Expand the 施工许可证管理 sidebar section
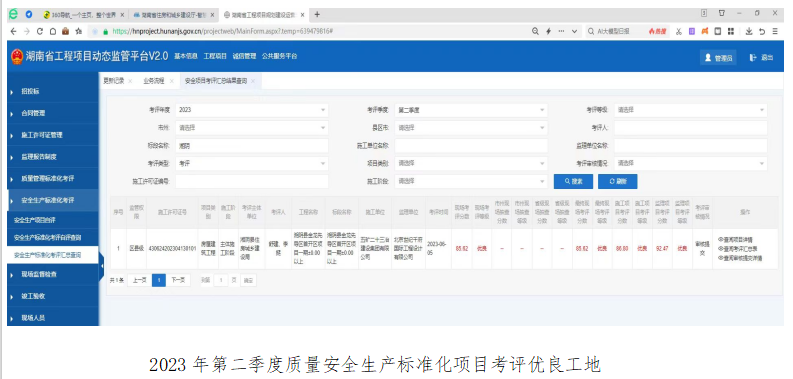The width and height of the screenshot is (793, 379). pos(53,135)
